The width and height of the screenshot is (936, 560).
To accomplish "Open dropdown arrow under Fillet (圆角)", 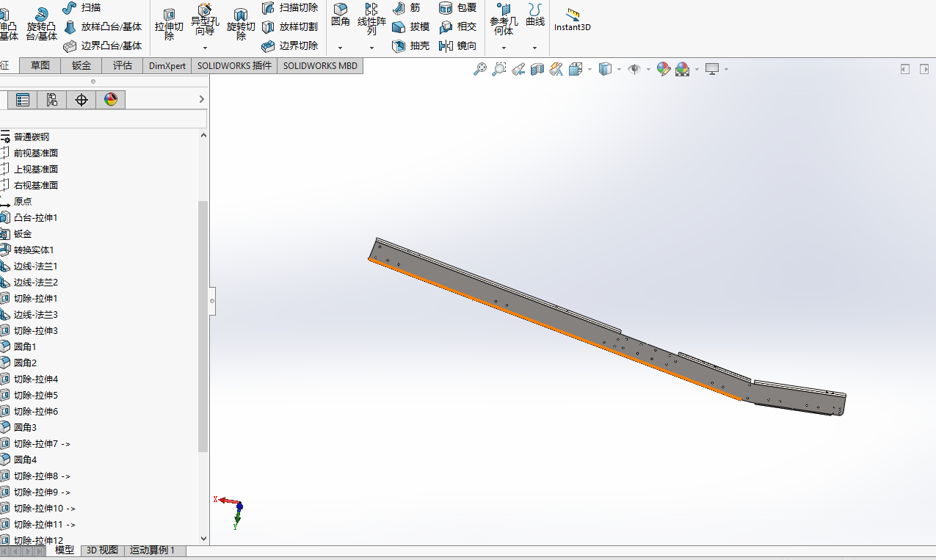I will tap(340, 48).
